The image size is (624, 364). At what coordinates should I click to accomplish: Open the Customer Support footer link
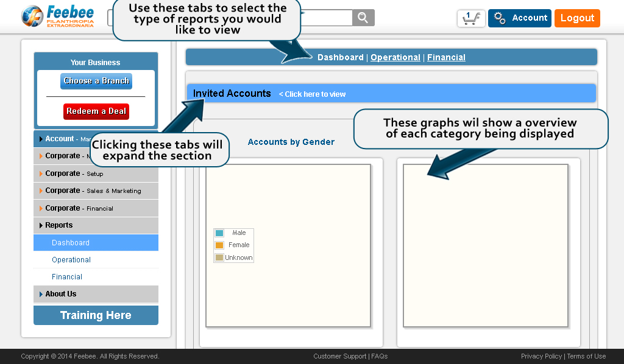point(340,357)
